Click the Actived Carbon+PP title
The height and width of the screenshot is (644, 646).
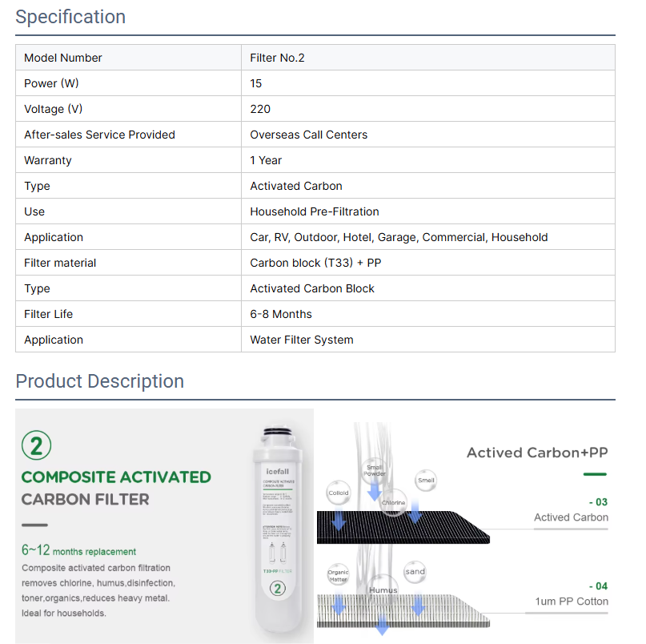(537, 453)
